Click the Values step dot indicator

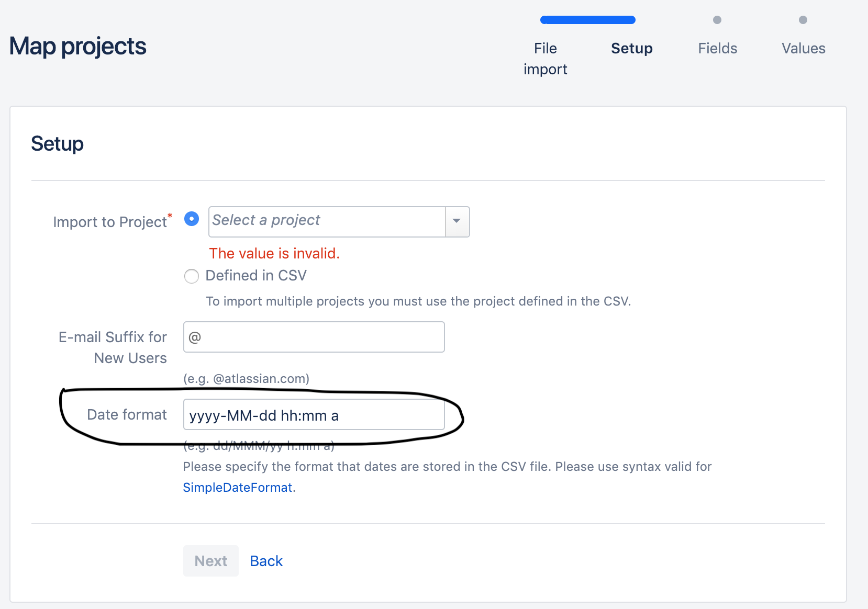803,20
